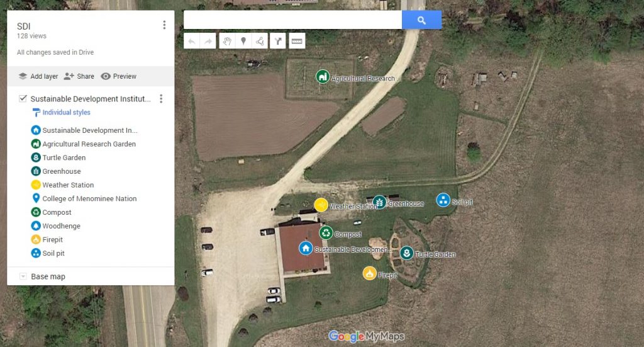
Task: Open the layer options three-dot menu
Action: tap(161, 99)
